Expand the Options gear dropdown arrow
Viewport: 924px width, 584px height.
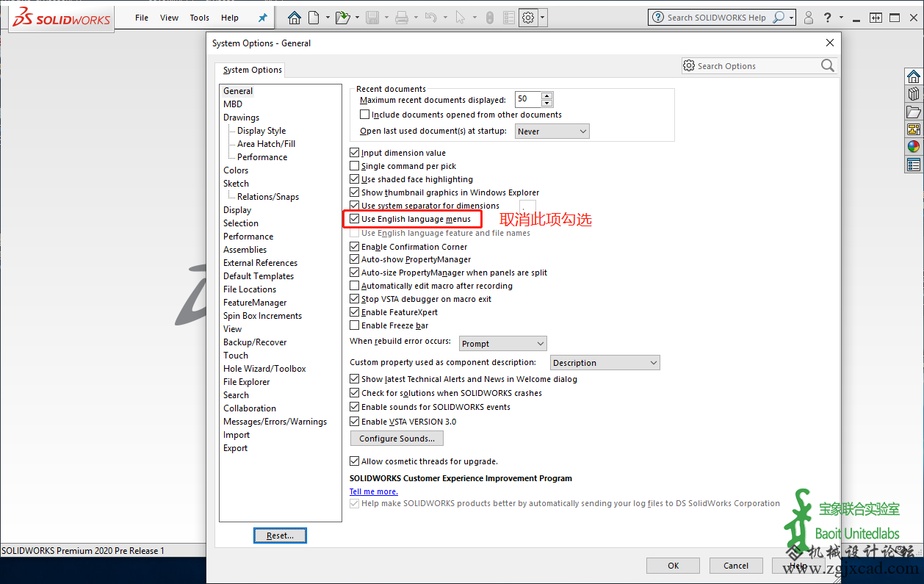coord(543,18)
